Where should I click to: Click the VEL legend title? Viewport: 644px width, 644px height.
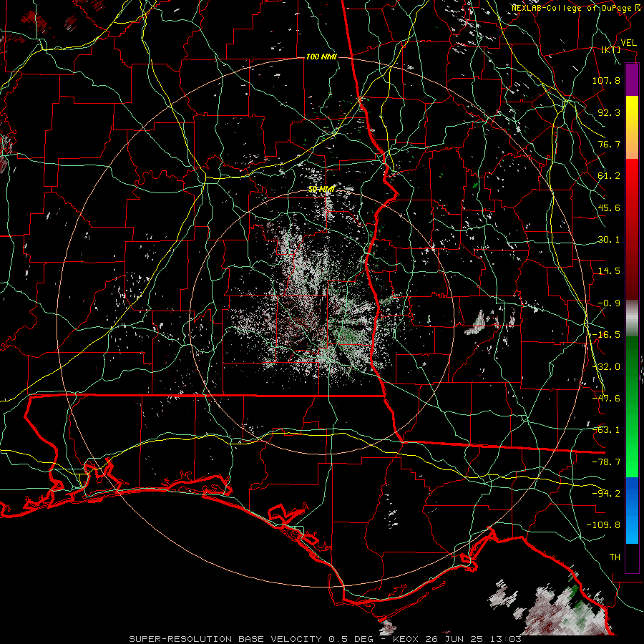[628, 43]
